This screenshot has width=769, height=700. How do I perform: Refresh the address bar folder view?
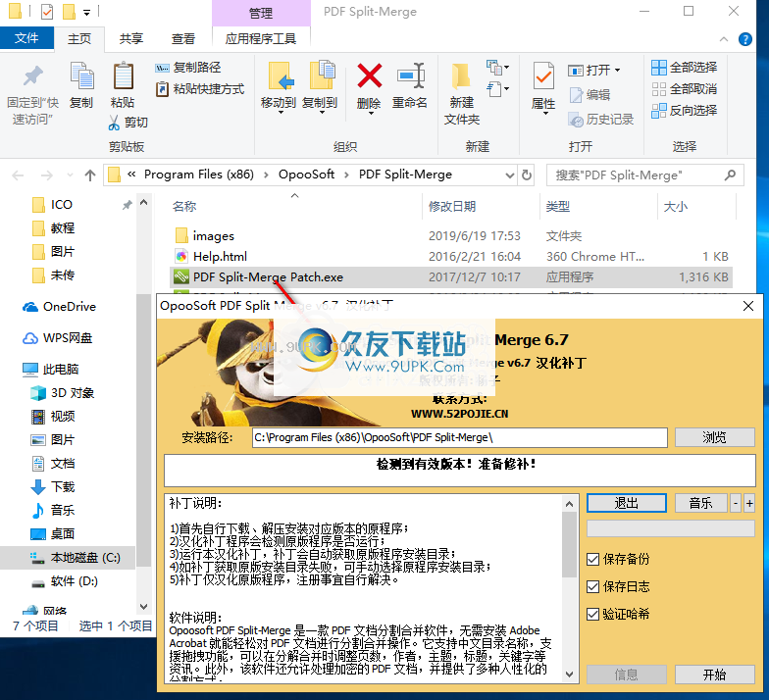527,175
